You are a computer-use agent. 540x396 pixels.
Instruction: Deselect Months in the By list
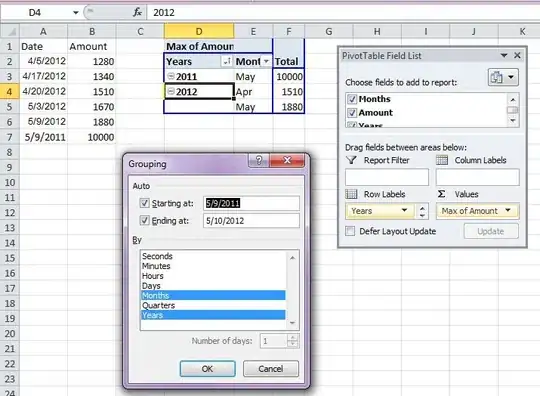tap(213, 295)
